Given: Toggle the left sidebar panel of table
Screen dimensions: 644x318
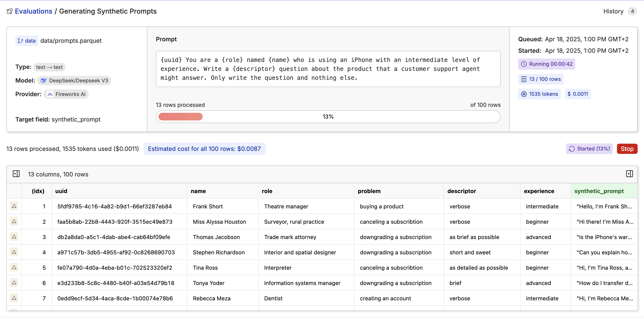Looking at the screenshot, I should point(16,174).
